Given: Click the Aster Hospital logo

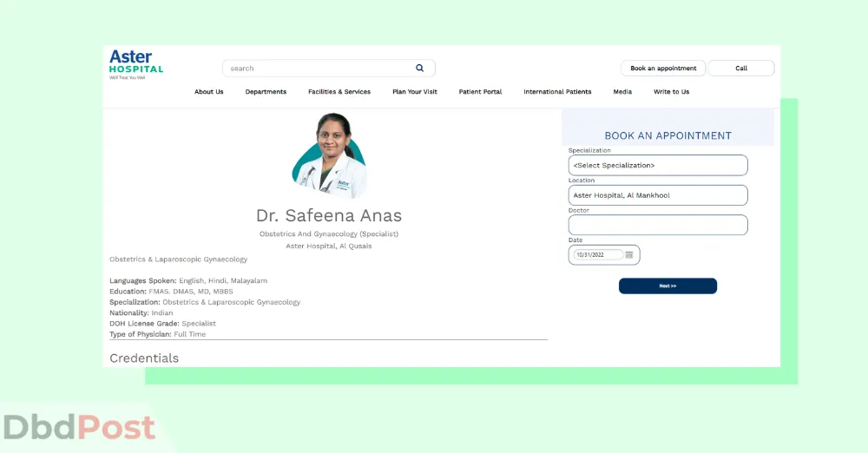Looking at the screenshot, I should 136,64.
